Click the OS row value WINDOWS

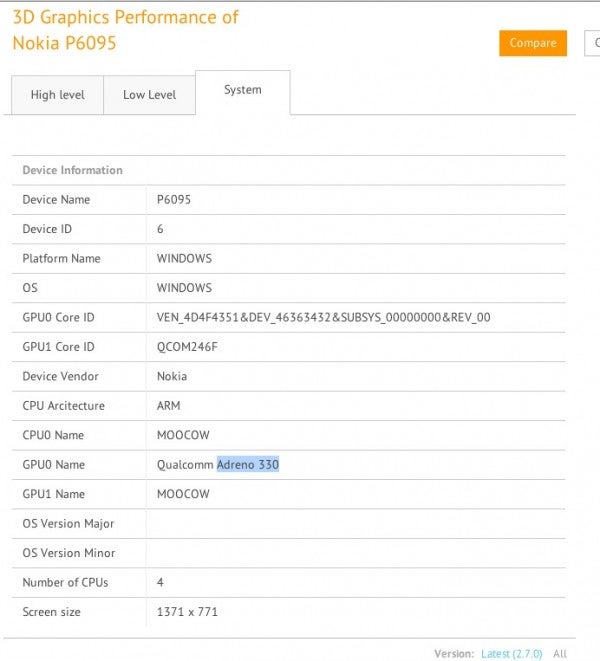(x=184, y=288)
